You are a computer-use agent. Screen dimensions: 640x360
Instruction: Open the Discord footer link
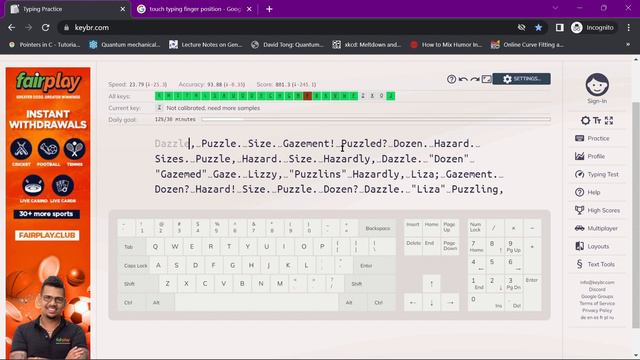(x=597, y=289)
